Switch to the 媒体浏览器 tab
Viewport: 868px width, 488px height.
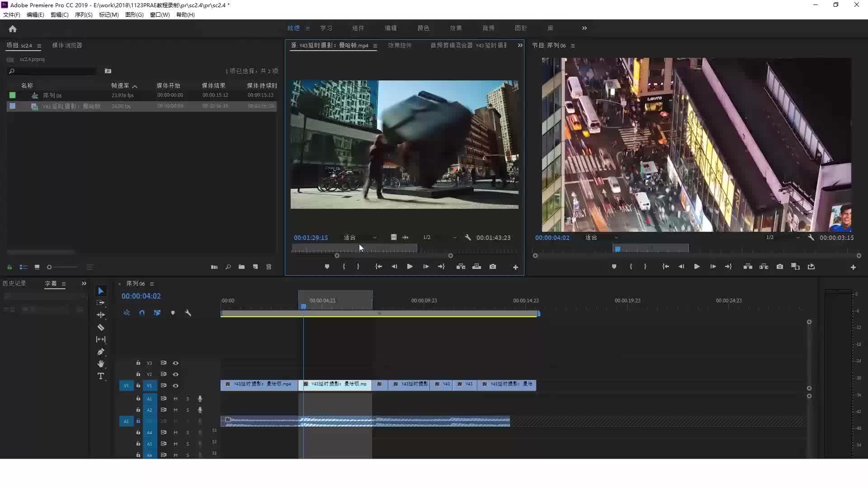point(67,45)
